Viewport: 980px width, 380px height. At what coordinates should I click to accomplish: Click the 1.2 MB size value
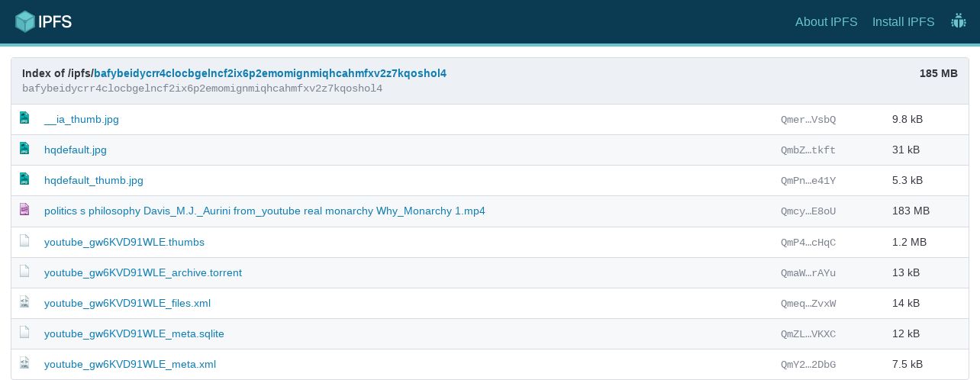coord(910,242)
